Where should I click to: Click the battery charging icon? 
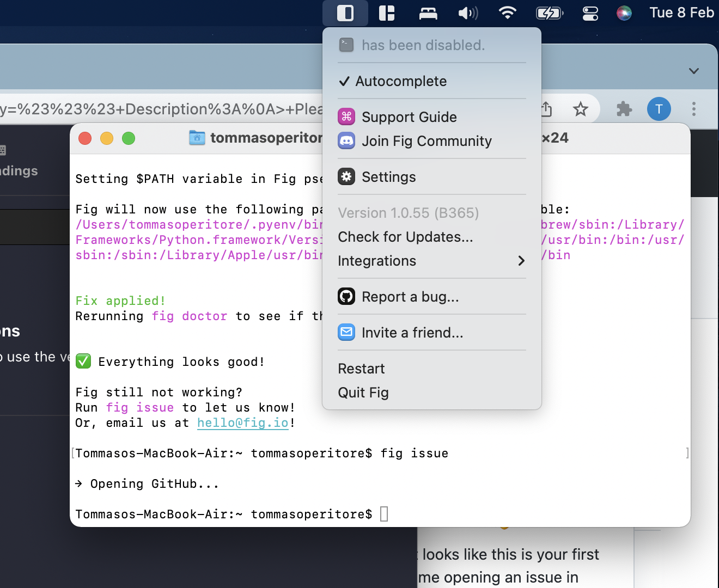[x=549, y=13]
